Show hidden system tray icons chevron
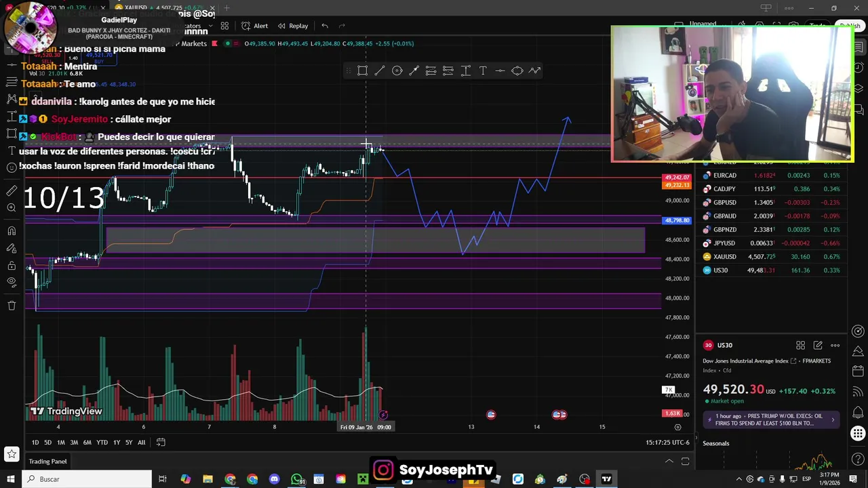This screenshot has width=868, height=488. 739,479
